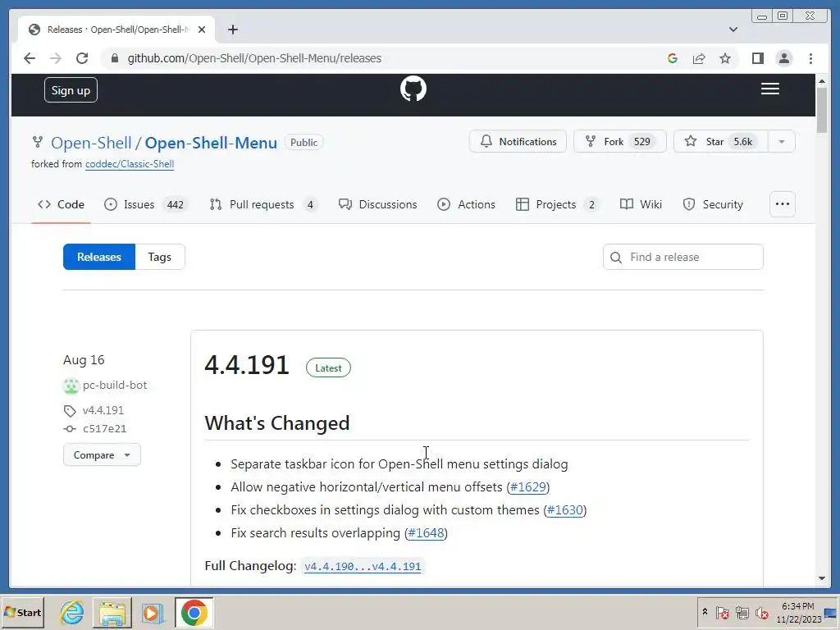
Task: Expand more repository tabs ellipsis
Action: [x=782, y=204]
